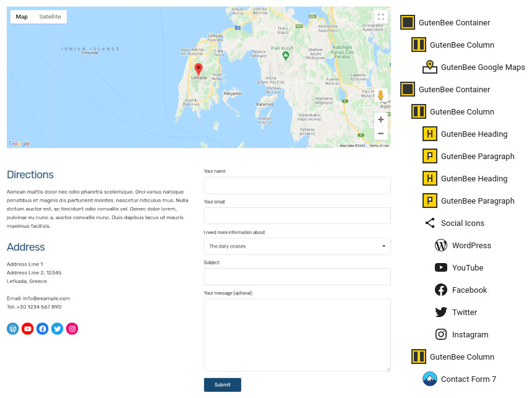Screen dimensions: 532x398
Task: Click into the Your email field
Action: (297, 215)
